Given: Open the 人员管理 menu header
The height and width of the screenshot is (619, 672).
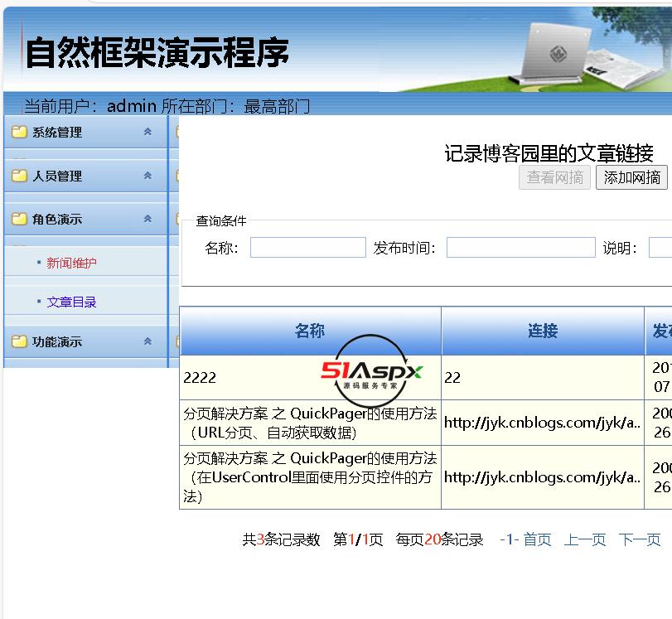Looking at the screenshot, I should coord(85,176).
